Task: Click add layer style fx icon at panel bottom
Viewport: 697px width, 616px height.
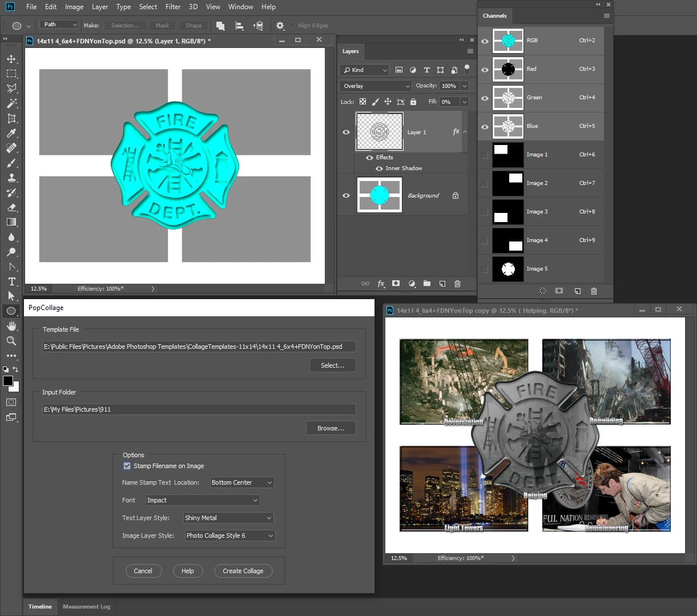Action: [381, 284]
